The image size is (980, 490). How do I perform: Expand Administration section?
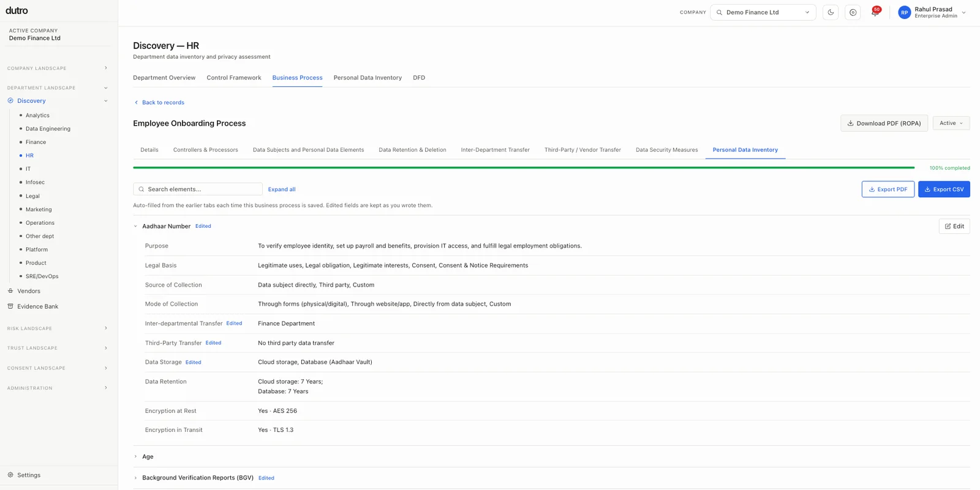point(105,388)
